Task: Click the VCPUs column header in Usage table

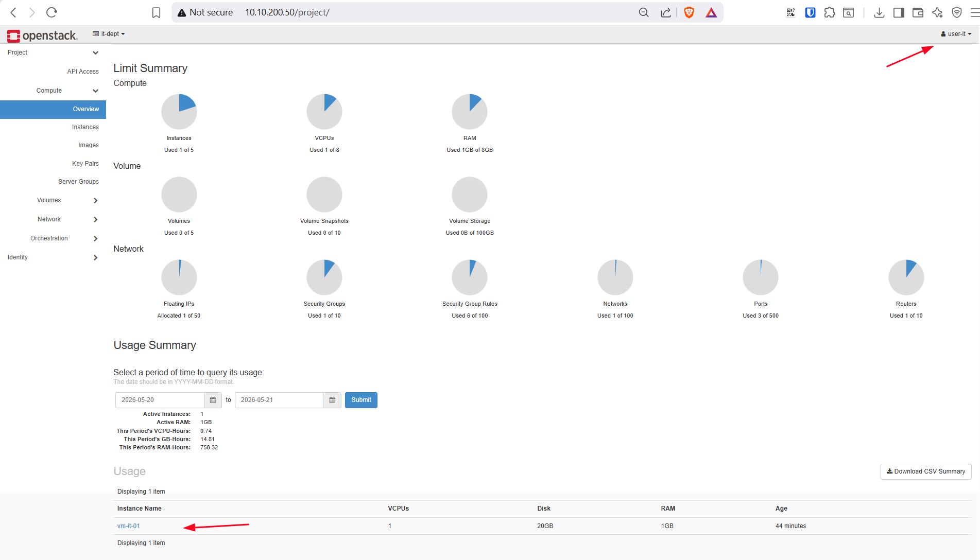Action: pos(398,509)
